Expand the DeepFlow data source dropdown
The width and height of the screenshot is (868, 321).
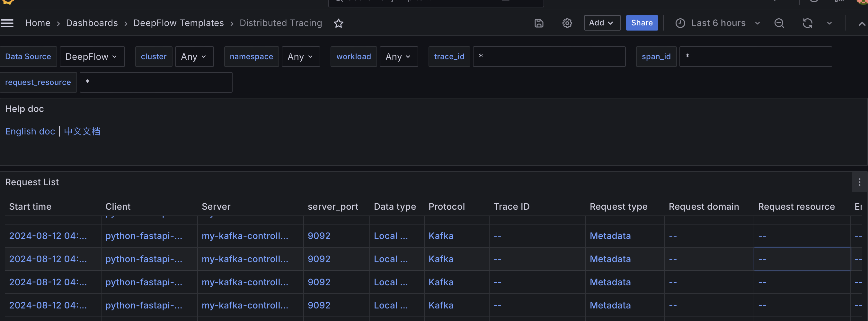(92, 56)
